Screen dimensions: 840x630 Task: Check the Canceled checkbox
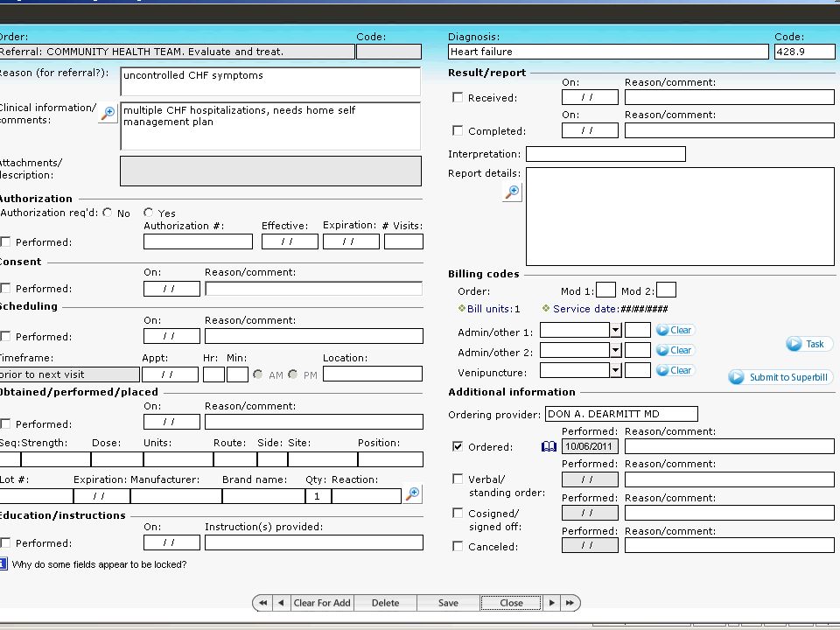click(458, 546)
